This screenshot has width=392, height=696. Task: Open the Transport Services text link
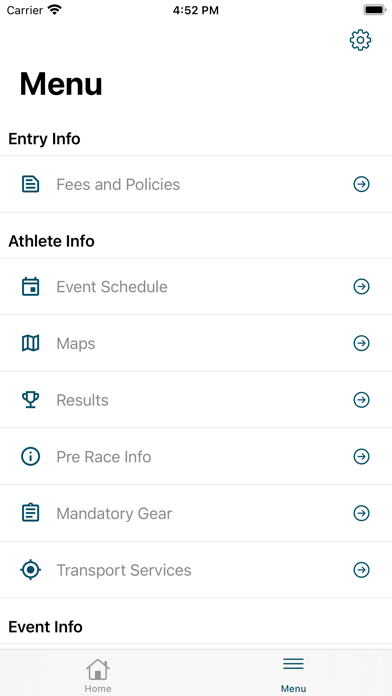[x=124, y=570]
